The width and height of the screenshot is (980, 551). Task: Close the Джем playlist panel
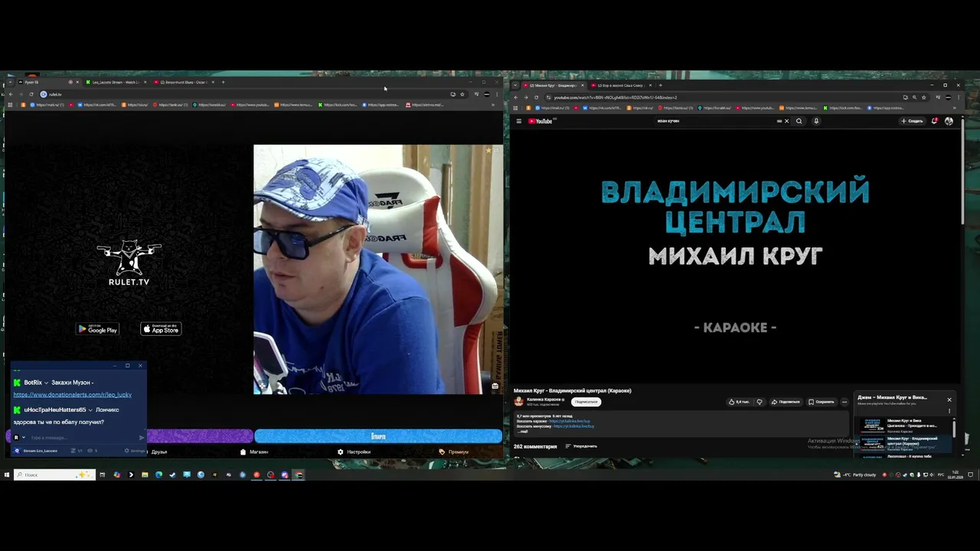click(949, 399)
